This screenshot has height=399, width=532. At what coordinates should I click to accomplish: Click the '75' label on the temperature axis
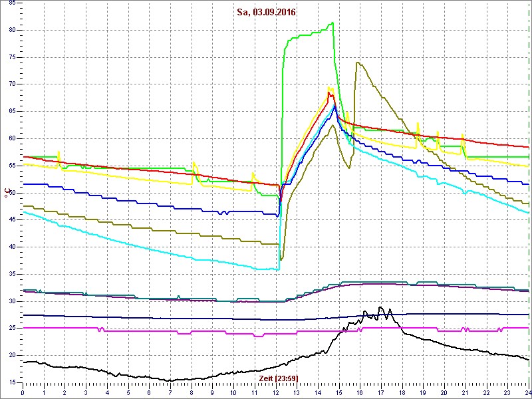pyautogui.click(x=12, y=57)
